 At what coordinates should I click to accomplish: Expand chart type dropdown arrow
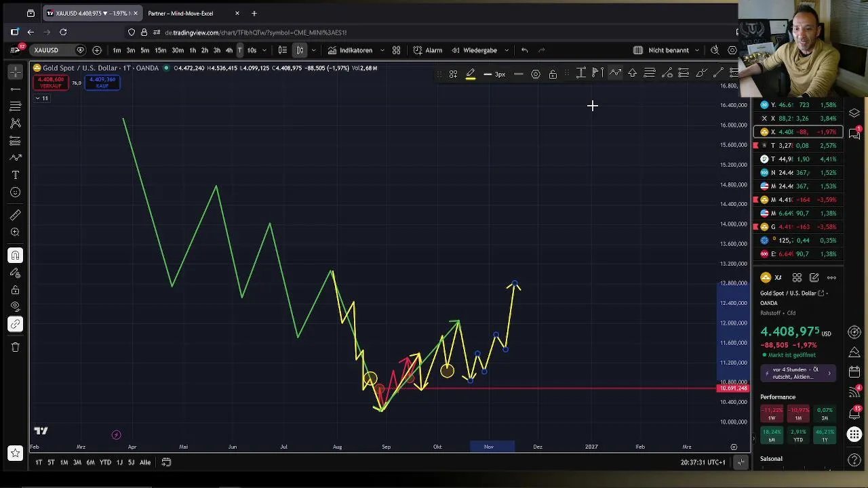[313, 50]
